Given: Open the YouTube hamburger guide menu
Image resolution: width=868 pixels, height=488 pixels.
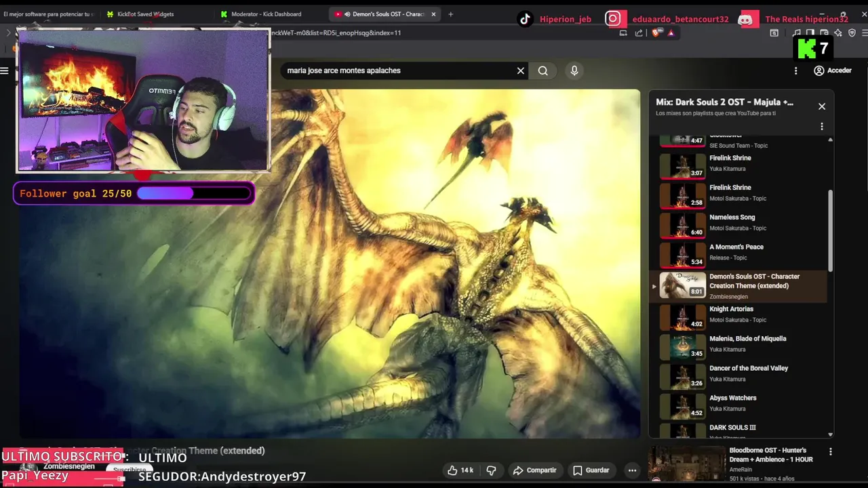Looking at the screenshot, I should click(5, 70).
